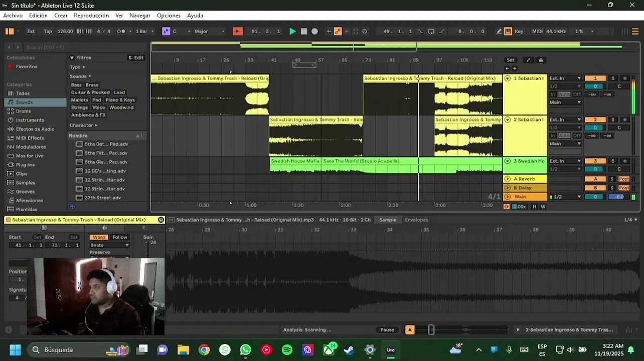Unfold track 3 Swedish Ho arrow

(x=508, y=161)
